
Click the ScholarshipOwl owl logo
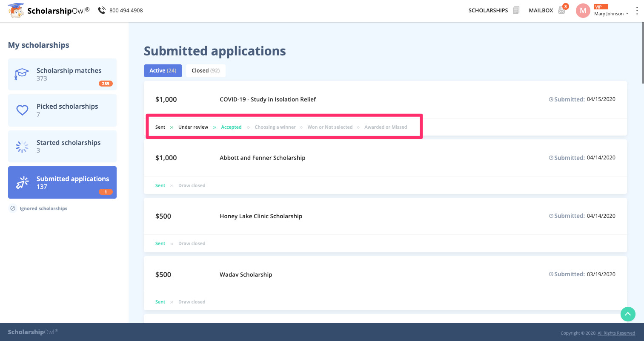click(16, 11)
